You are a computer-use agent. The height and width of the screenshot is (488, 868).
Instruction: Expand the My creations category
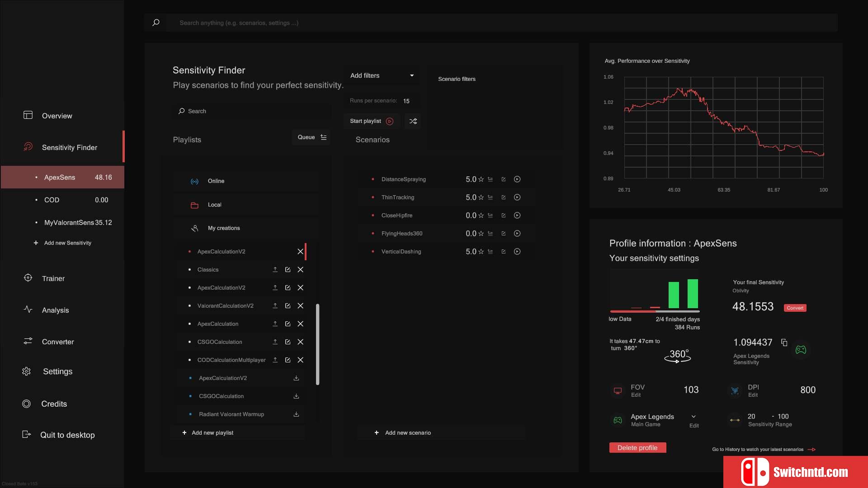[245, 228]
